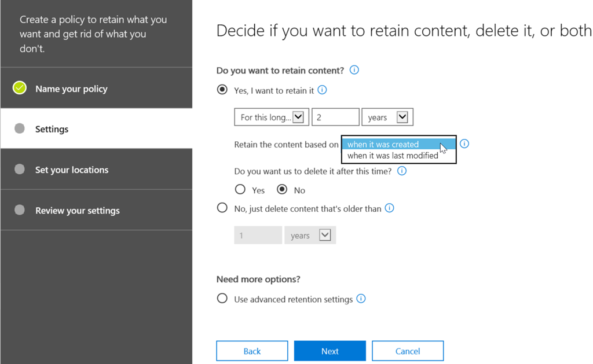
Task: Click info icon beside 'delete it after this time?'
Action: click(x=402, y=171)
